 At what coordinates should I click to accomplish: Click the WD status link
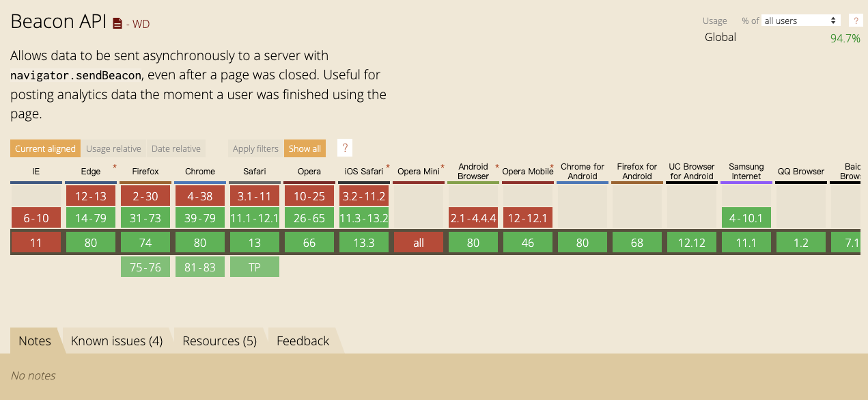141,25
